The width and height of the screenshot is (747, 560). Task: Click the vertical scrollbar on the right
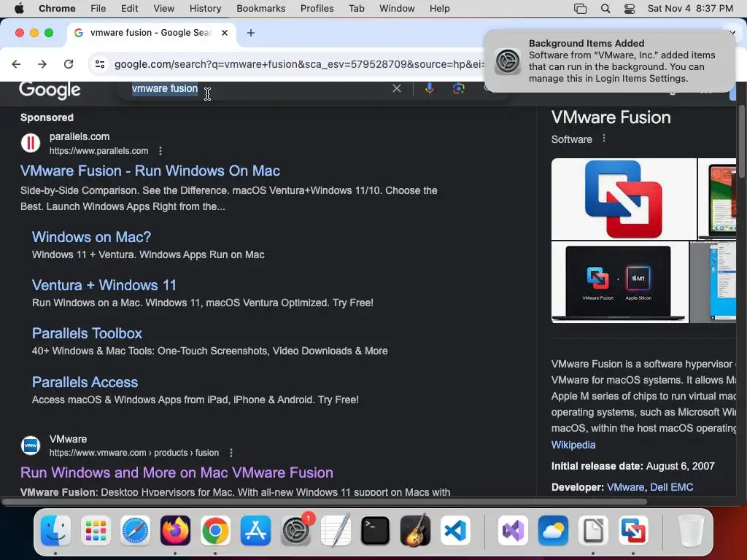coord(741,141)
